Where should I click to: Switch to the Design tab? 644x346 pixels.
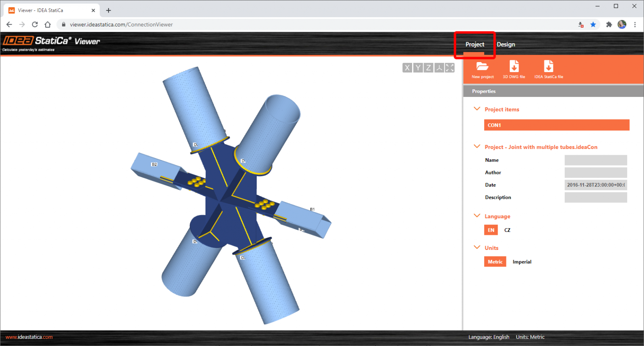pos(506,44)
